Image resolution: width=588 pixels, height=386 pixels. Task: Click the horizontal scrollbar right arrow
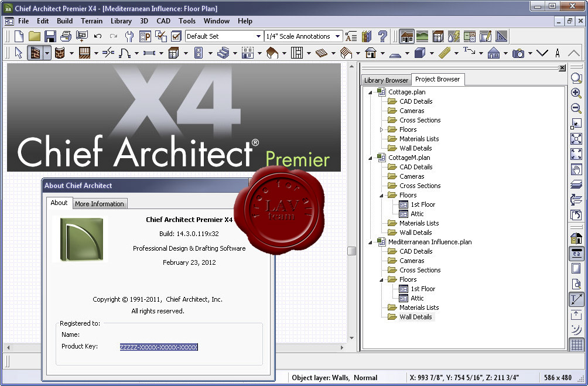coord(341,347)
